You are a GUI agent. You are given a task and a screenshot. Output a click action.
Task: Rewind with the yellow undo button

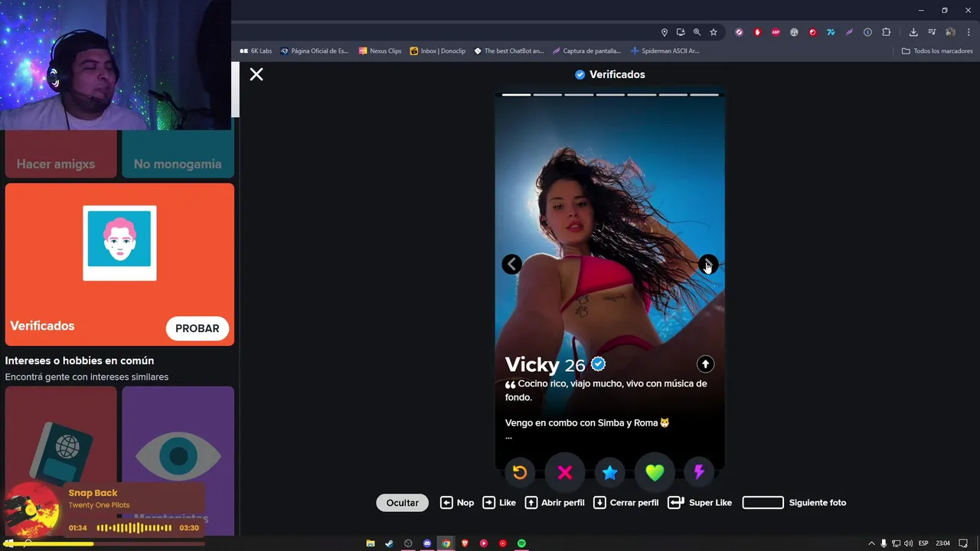click(x=520, y=472)
